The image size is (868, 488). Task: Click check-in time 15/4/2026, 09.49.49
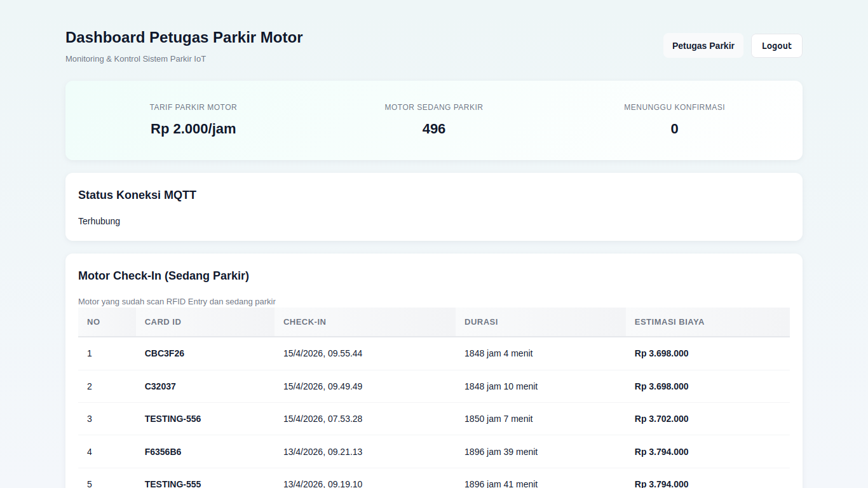pos(323,386)
